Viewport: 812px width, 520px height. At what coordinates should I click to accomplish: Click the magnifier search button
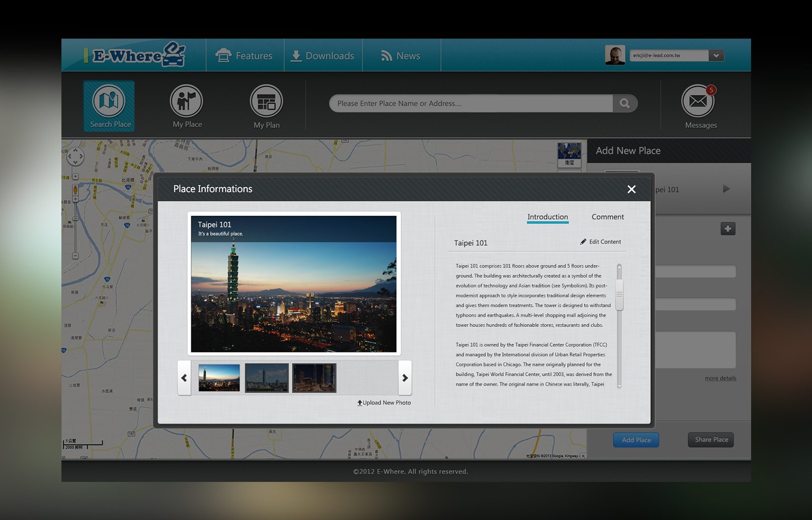(625, 104)
